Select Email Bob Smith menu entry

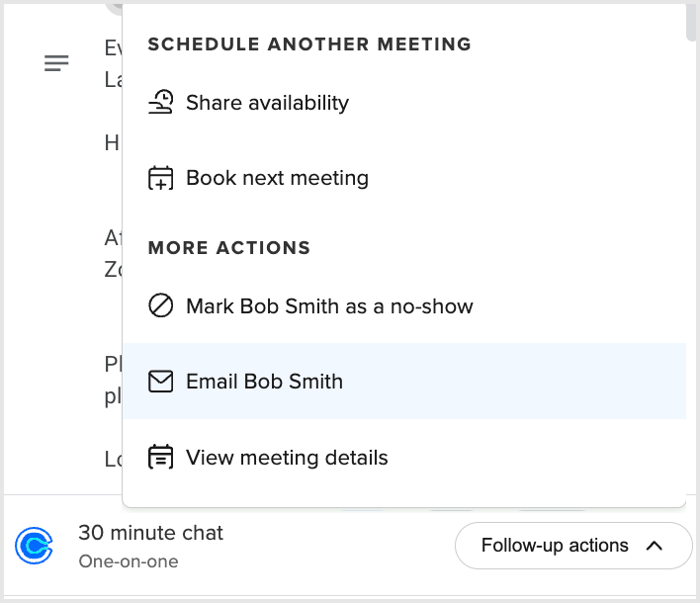point(264,382)
